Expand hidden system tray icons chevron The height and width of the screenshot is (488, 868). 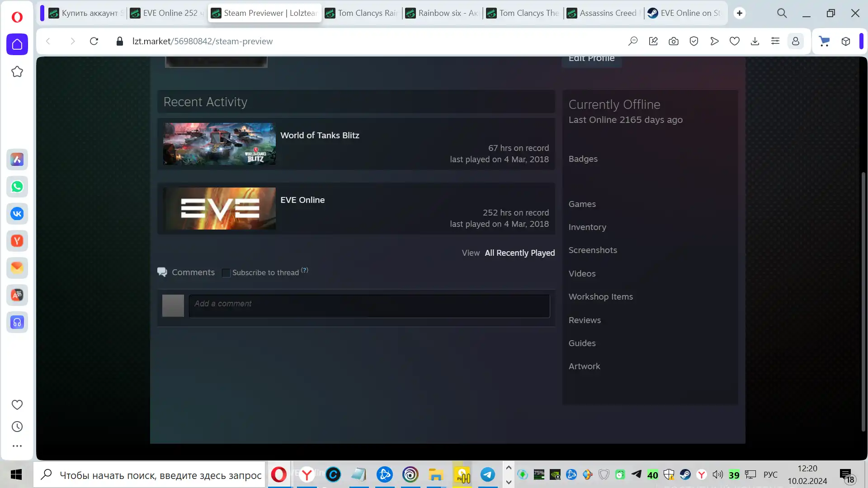[x=509, y=468]
